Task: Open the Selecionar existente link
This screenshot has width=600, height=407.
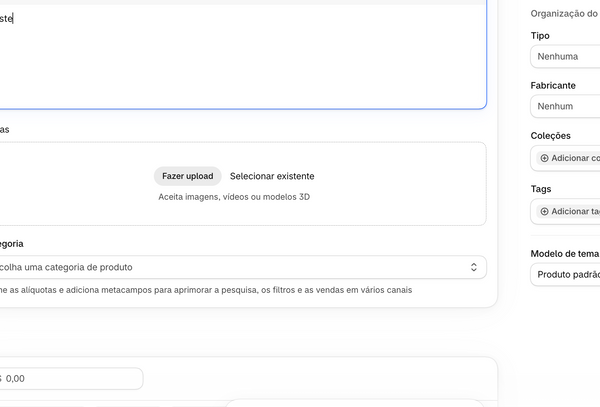Action: click(x=272, y=176)
